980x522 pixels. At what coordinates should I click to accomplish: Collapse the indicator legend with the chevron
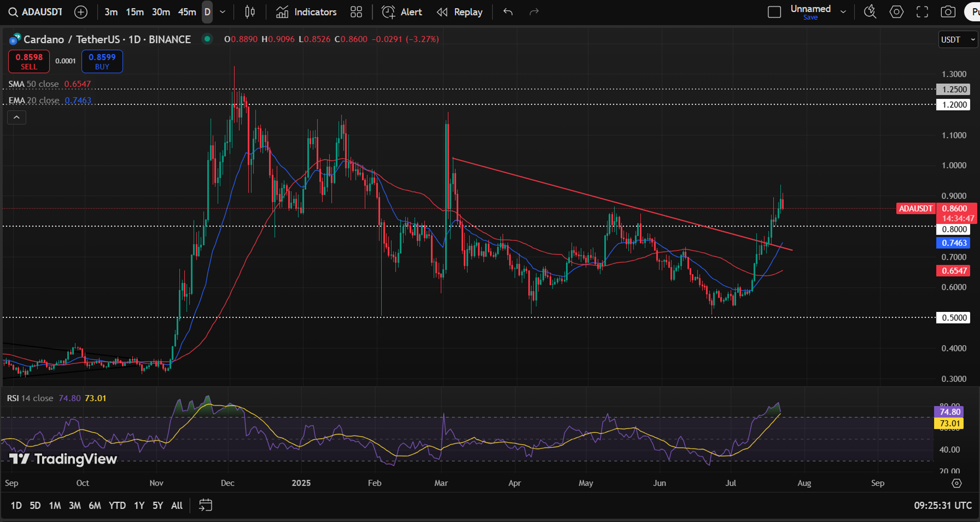pos(17,118)
